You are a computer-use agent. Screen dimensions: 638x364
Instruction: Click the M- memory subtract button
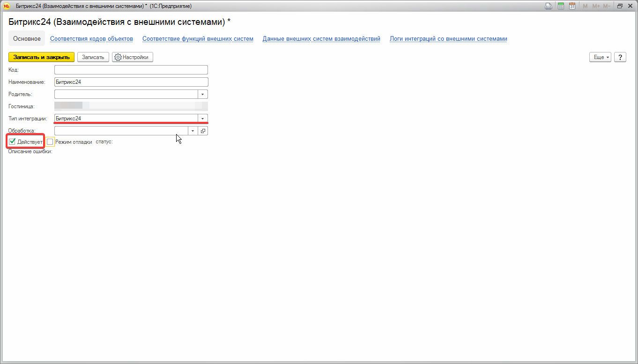coord(607,6)
